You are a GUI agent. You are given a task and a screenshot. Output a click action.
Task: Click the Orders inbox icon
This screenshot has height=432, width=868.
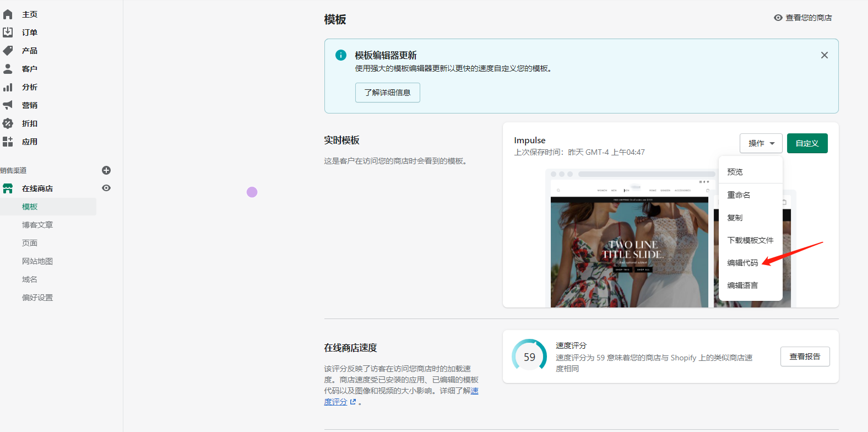8,33
